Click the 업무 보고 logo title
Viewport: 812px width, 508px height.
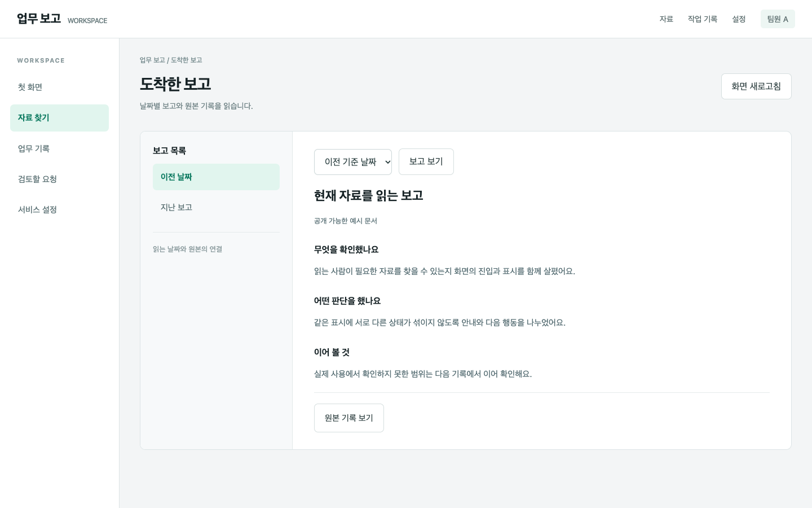point(39,19)
